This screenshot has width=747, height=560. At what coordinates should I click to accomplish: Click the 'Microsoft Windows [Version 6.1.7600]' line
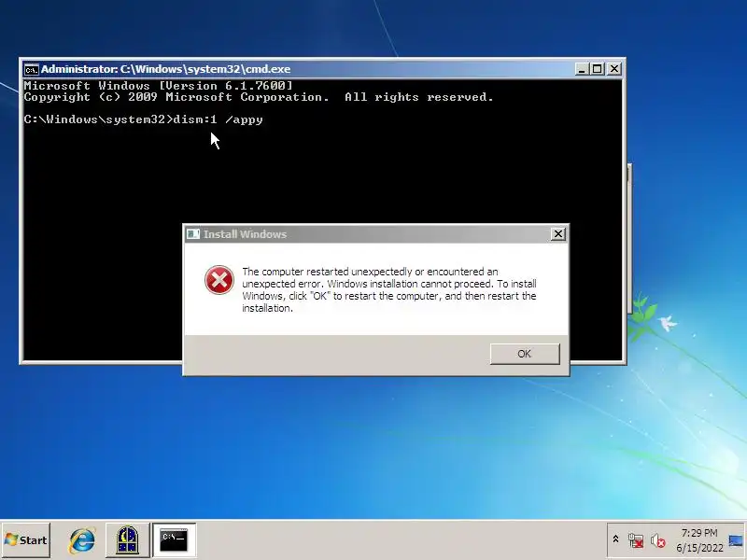[x=158, y=86]
